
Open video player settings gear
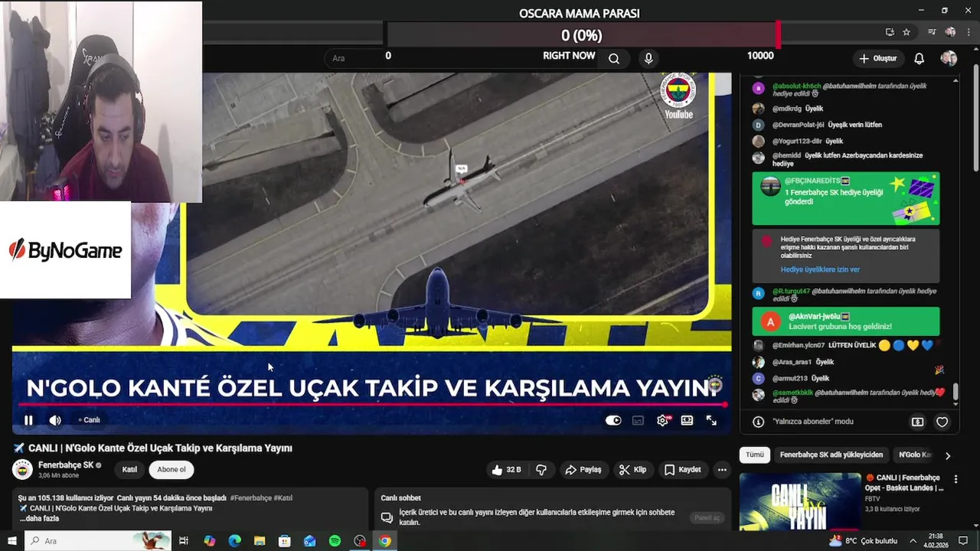point(663,420)
